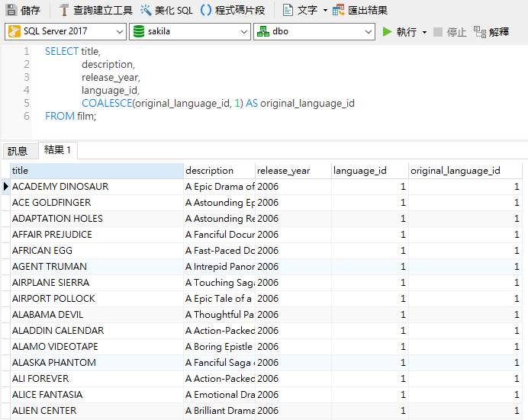Image resolution: width=528 pixels, height=420 pixels.
Task: Click the release_year column header
Action: point(292,171)
